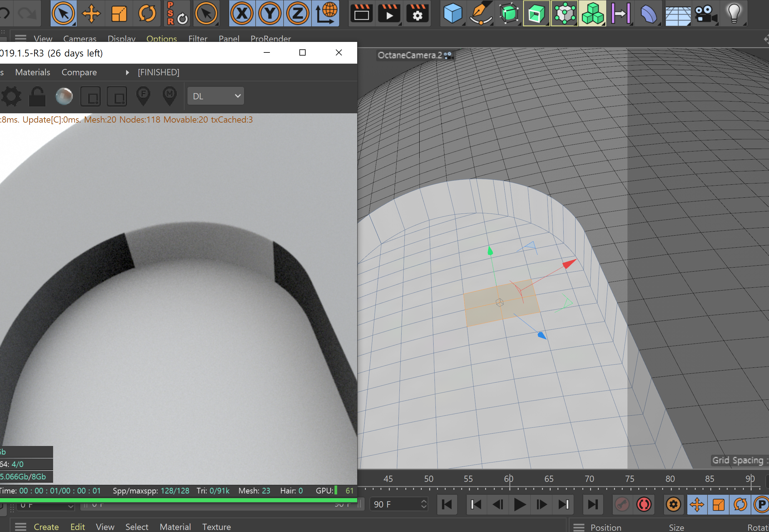This screenshot has width=769, height=532.
Task: Click the focus picker F pin
Action: [x=143, y=96]
